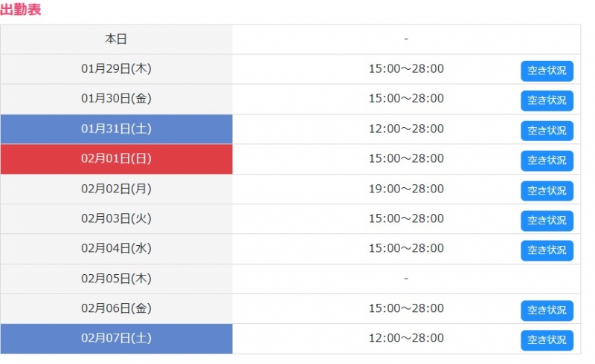Check availability for 01月31日(土)
Screen dimensions: 595x364
click(x=547, y=131)
